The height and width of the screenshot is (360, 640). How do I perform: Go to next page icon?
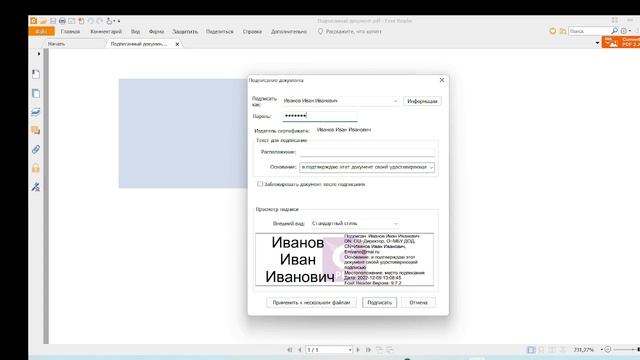tap(358, 350)
